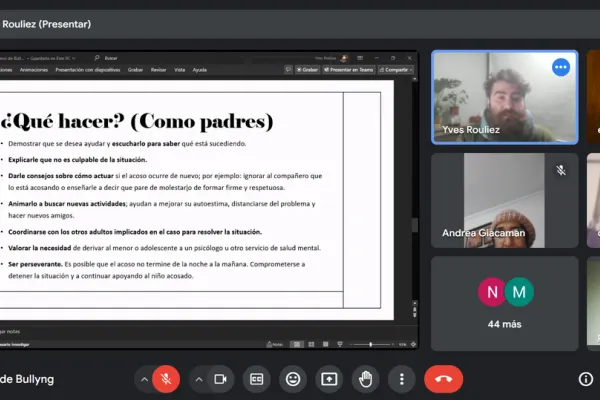Click 'Rouliez (Presentar)' presentation header
Image resolution: width=600 pixels, height=400 pixels.
pyautogui.click(x=46, y=24)
